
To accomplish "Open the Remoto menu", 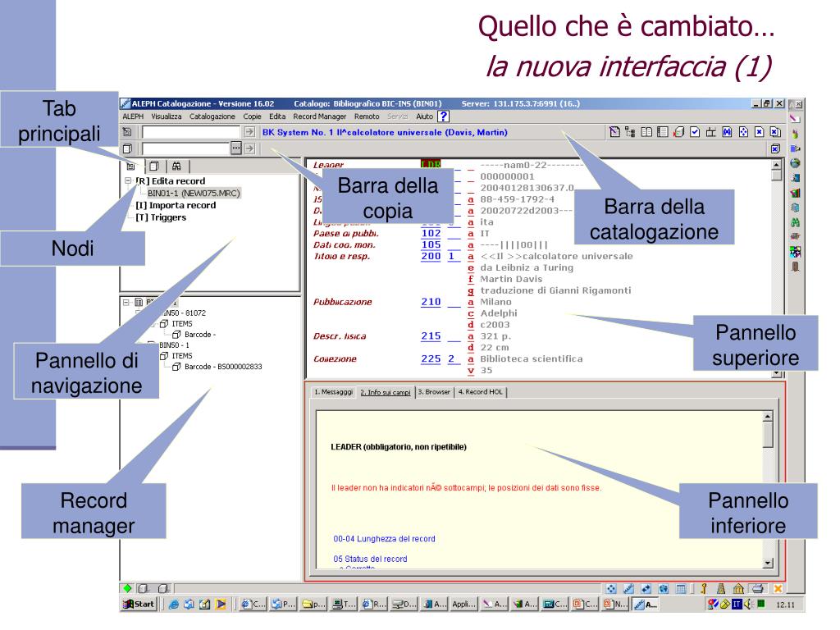I will point(367,116).
